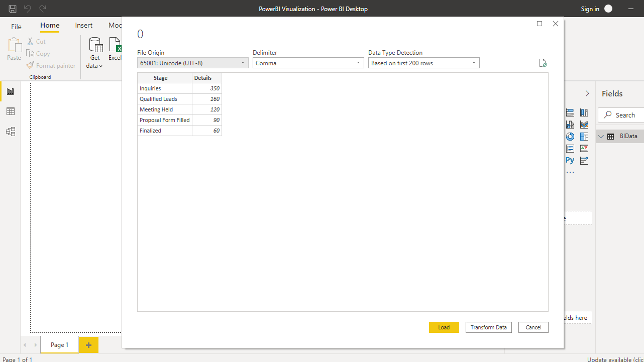Collapse the BIData table in Fields
This screenshot has width=644, height=362.
click(601, 137)
